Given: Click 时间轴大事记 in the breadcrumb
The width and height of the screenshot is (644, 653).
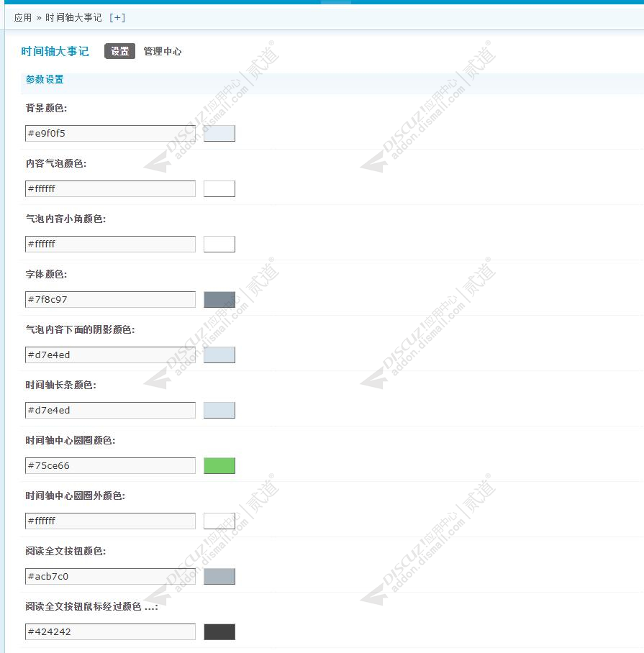Looking at the screenshot, I should pos(73,17).
